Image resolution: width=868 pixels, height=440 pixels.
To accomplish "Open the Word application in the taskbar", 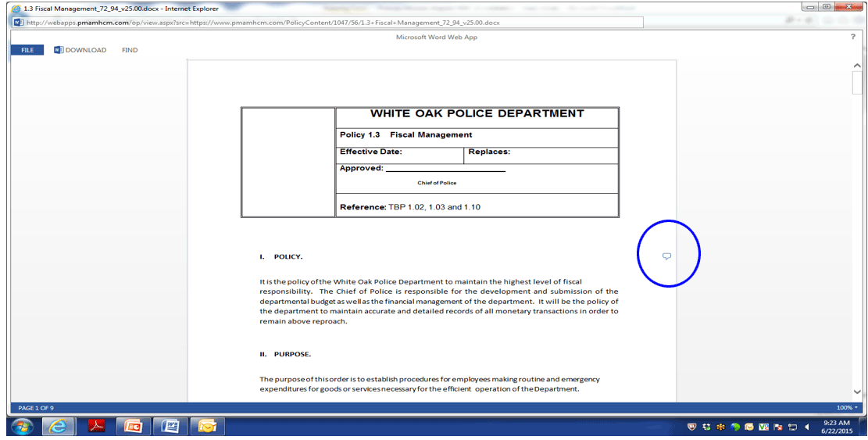I will coord(170,426).
